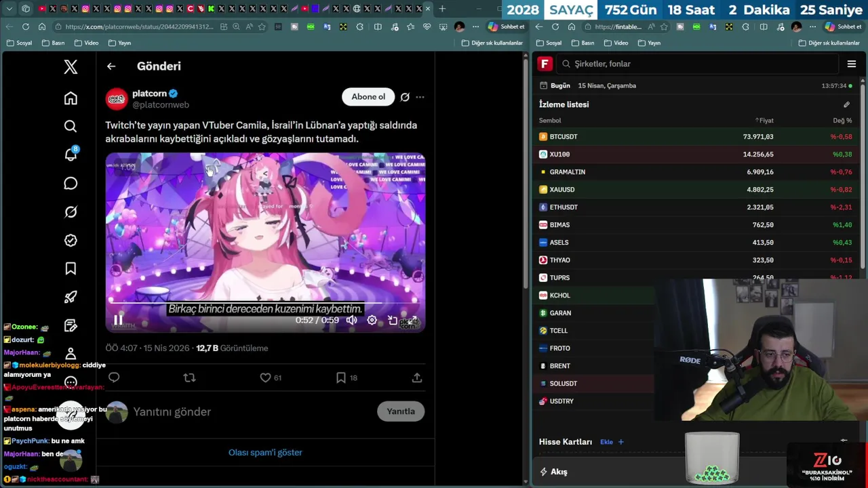Sort watchlist by Sembol column
This screenshot has height=488, width=868.
(x=550, y=121)
